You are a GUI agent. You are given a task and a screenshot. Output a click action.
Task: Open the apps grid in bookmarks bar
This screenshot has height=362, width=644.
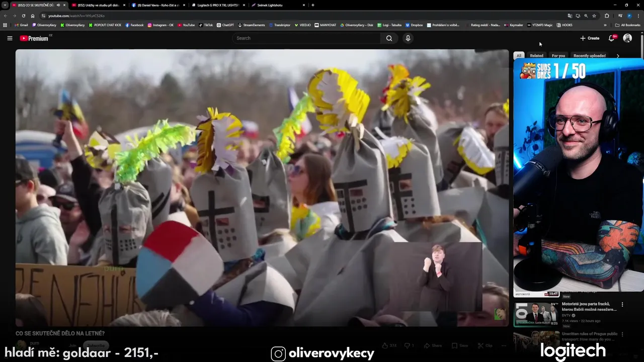point(5,25)
